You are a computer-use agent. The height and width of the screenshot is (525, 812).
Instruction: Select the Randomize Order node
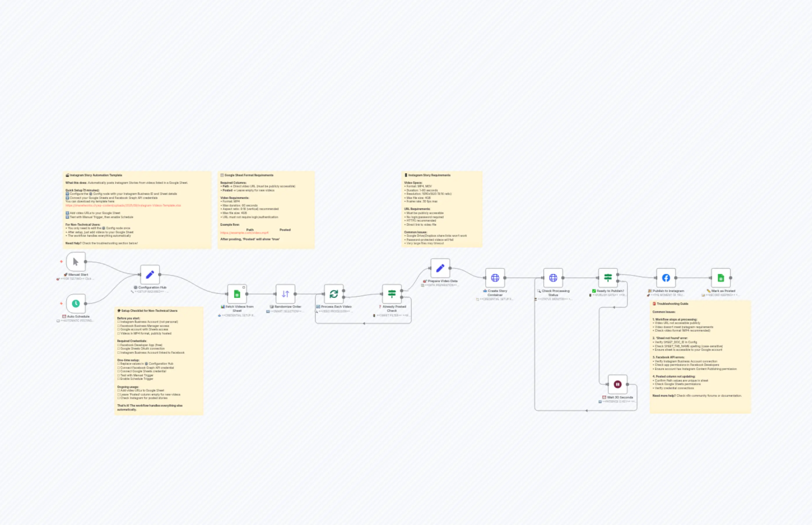[x=286, y=294]
